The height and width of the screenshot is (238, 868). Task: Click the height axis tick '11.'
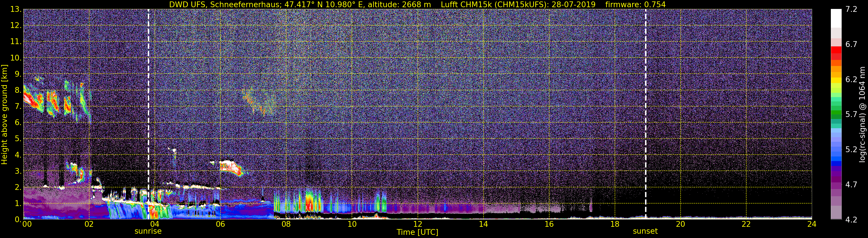coord(16,42)
